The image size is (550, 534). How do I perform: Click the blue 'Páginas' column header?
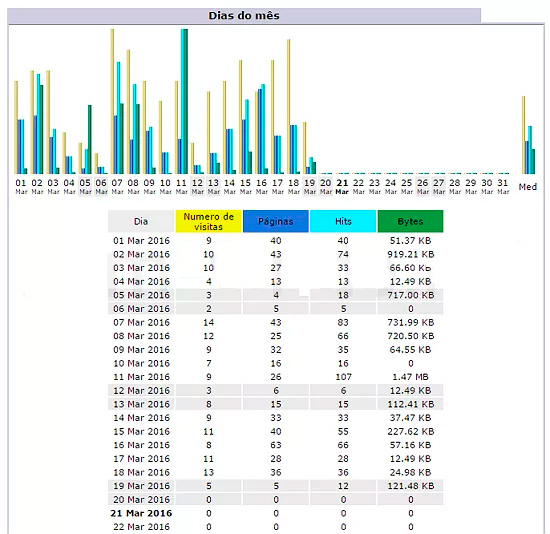coord(276,221)
